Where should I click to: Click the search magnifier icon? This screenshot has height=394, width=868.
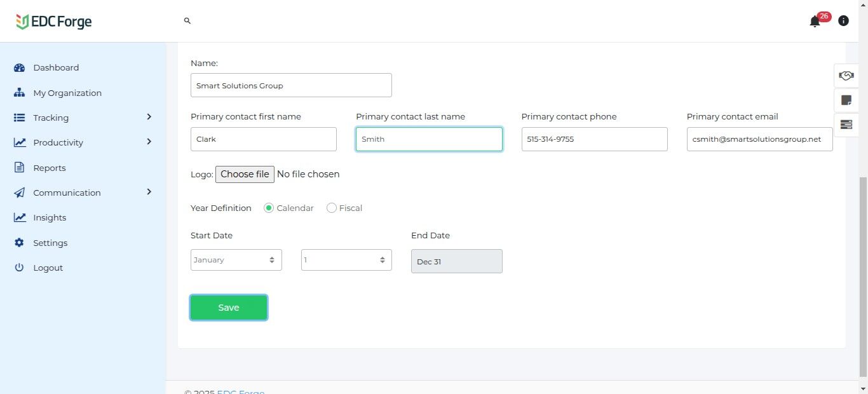[x=187, y=21]
